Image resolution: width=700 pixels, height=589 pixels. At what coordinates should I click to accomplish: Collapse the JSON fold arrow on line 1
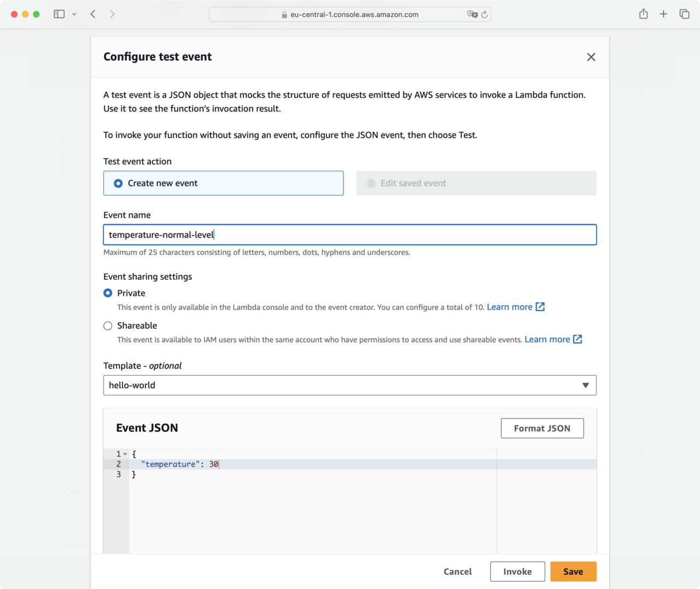tap(125, 454)
